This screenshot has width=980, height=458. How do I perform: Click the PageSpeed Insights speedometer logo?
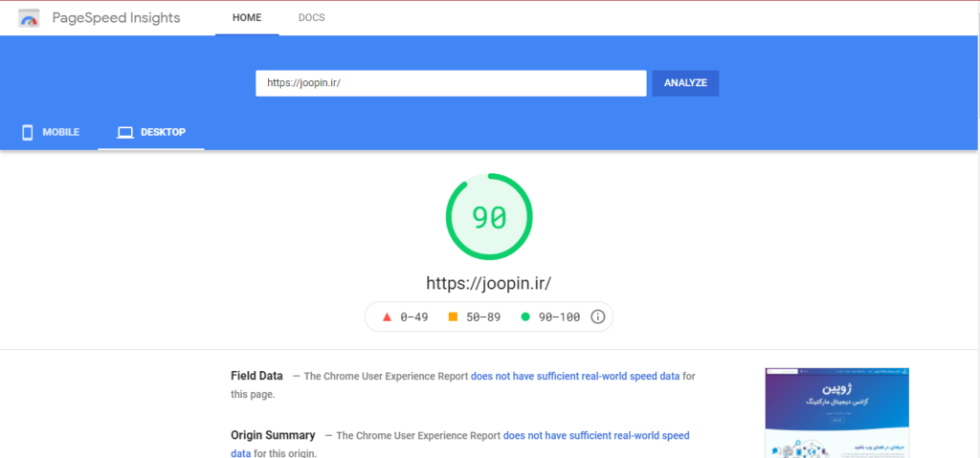pyautogui.click(x=29, y=18)
